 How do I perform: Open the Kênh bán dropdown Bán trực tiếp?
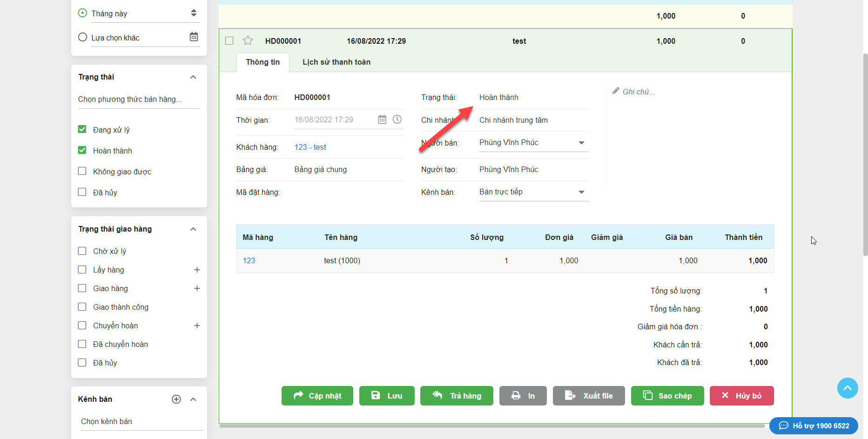point(533,192)
